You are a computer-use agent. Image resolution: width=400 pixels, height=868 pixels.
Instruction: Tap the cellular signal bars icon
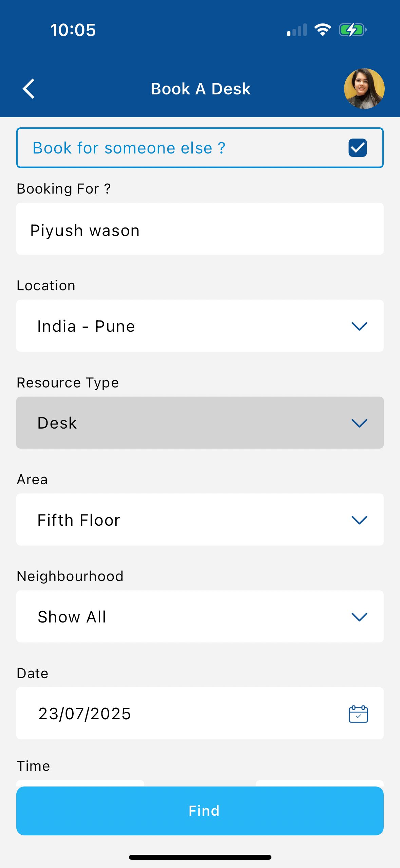coord(297,30)
